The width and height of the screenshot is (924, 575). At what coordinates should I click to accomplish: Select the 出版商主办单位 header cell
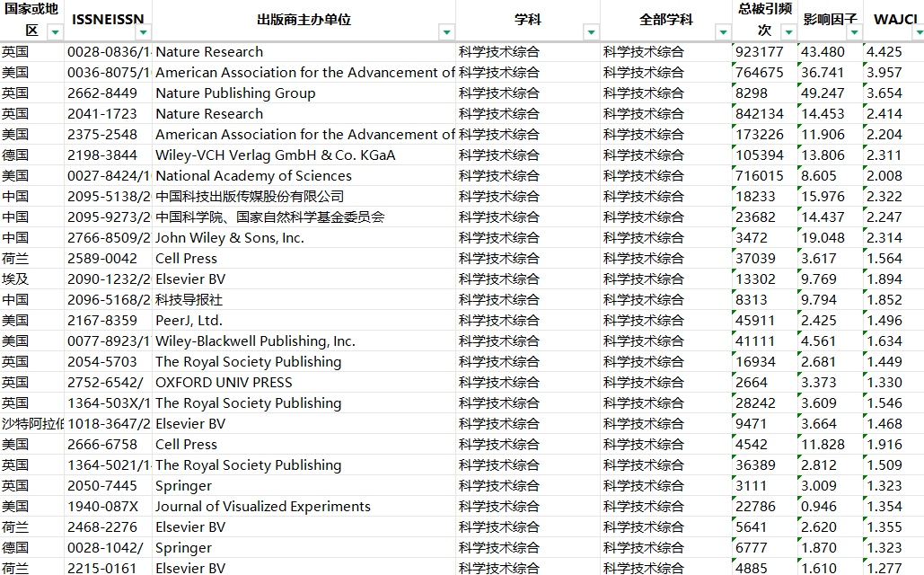[304, 20]
